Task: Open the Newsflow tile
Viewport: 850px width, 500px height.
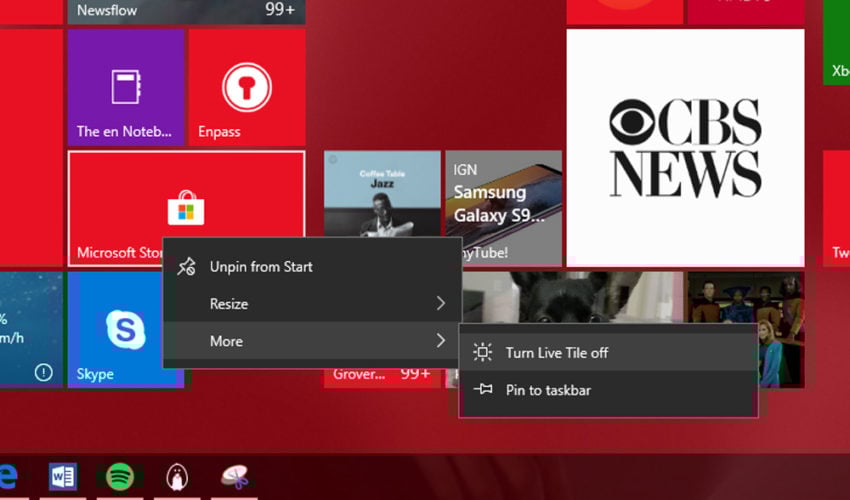Action: pyautogui.click(x=186, y=11)
